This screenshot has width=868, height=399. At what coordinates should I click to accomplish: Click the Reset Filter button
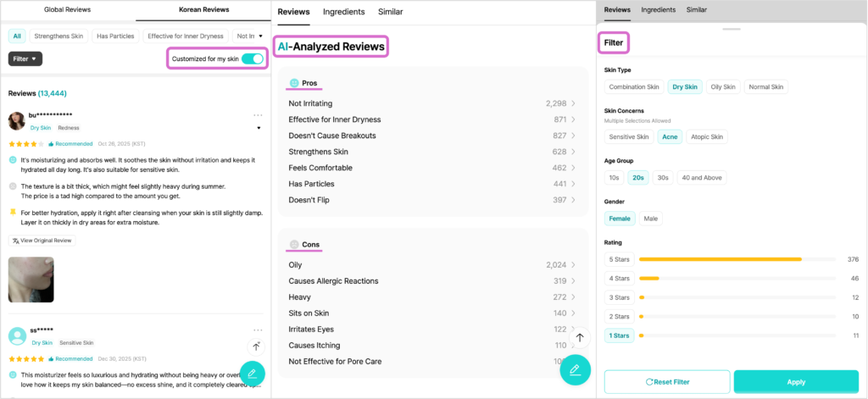(x=667, y=382)
